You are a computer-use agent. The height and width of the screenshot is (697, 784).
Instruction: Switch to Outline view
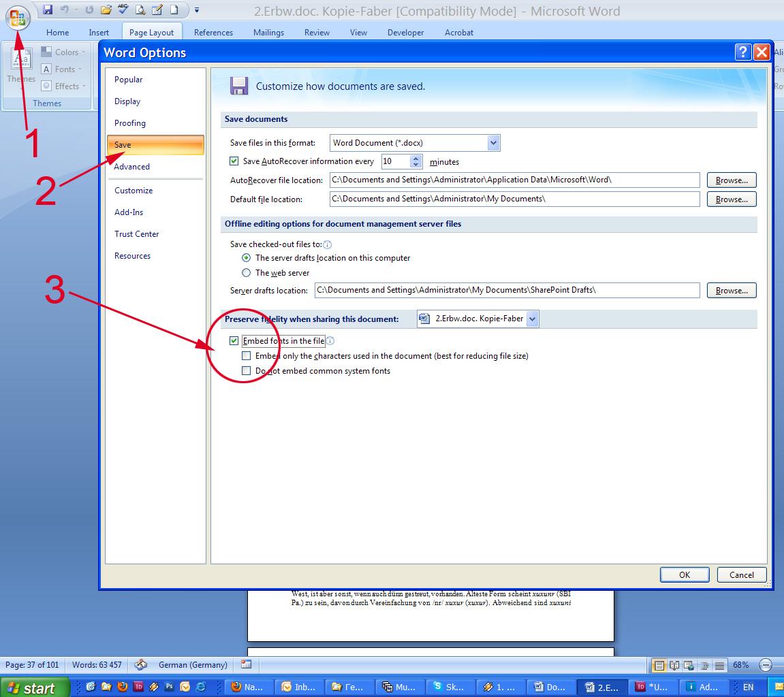[x=704, y=665]
